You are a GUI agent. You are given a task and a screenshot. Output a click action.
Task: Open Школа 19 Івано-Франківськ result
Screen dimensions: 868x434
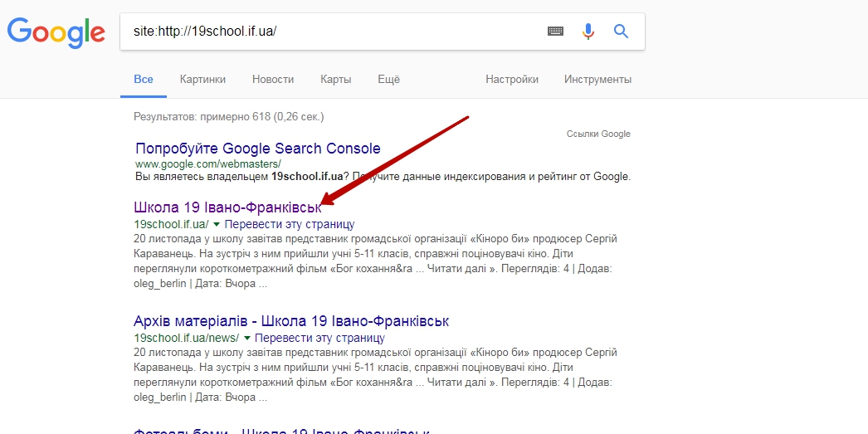[x=227, y=207]
